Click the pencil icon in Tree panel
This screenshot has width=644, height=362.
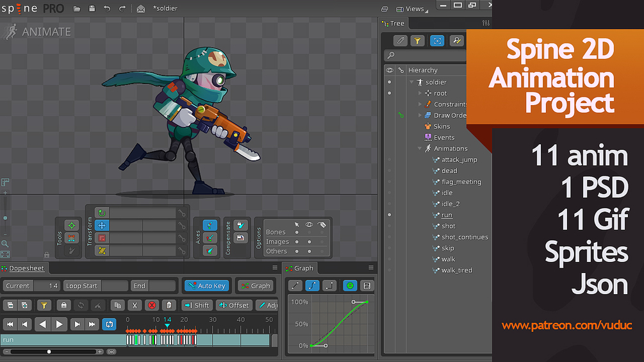click(x=400, y=40)
